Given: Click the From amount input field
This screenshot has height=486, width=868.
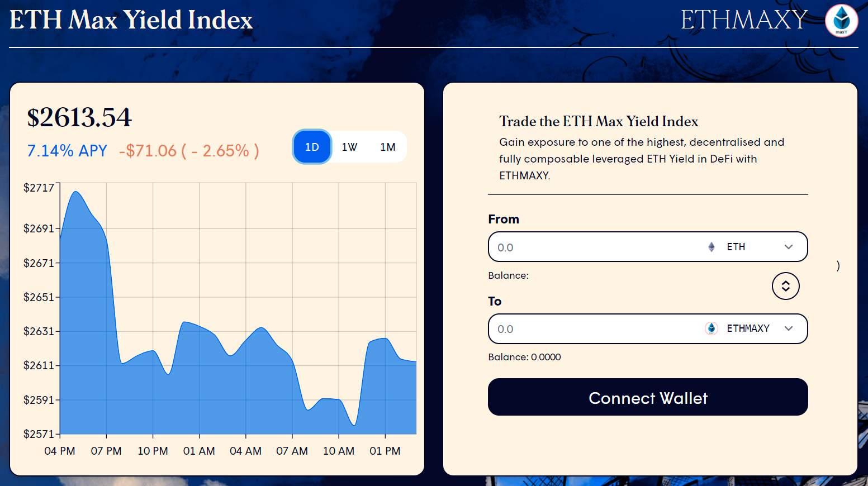Looking at the screenshot, I should [592, 247].
